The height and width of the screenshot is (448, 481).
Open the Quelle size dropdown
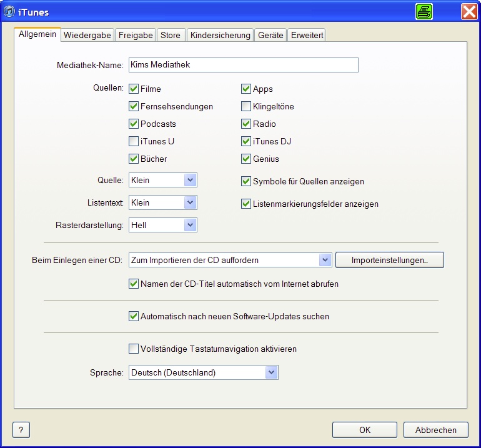coord(191,181)
